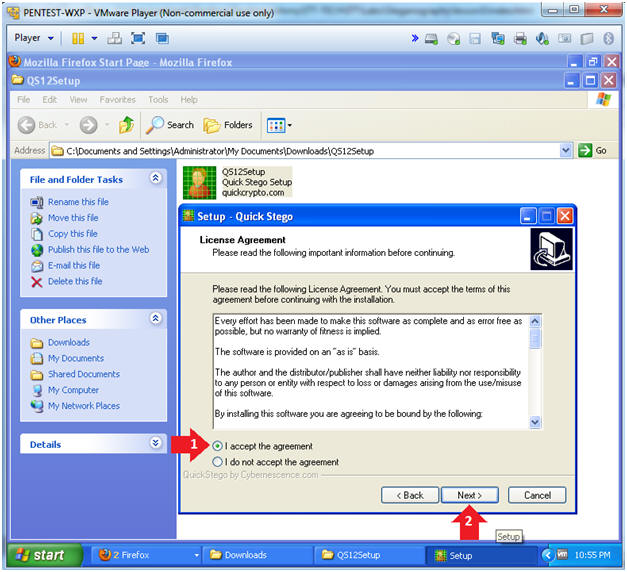Click the Search toolbar button
Image resolution: width=627 pixels, height=572 pixels.
tap(170, 125)
